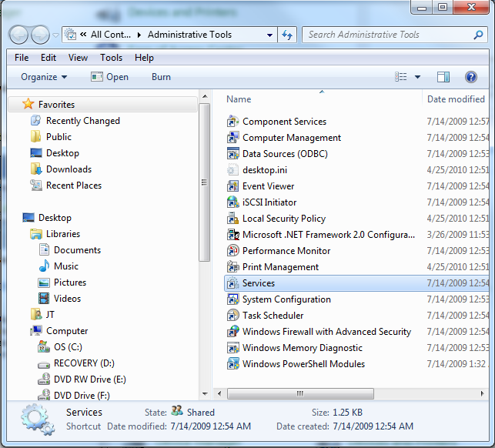Open the View menu
The width and height of the screenshot is (495, 448).
[x=78, y=58]
